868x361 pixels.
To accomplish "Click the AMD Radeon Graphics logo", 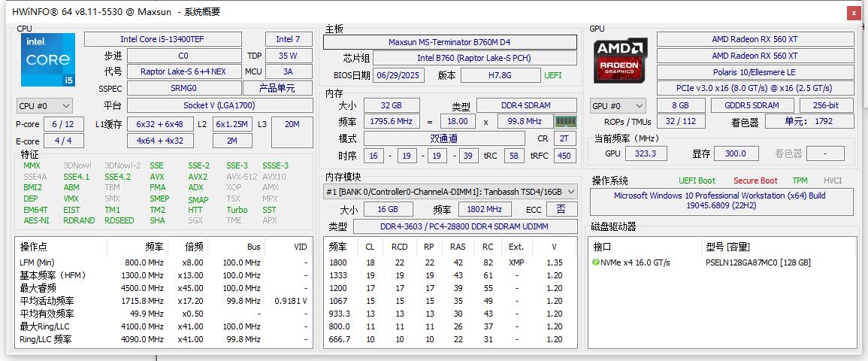I will [621, 60].
